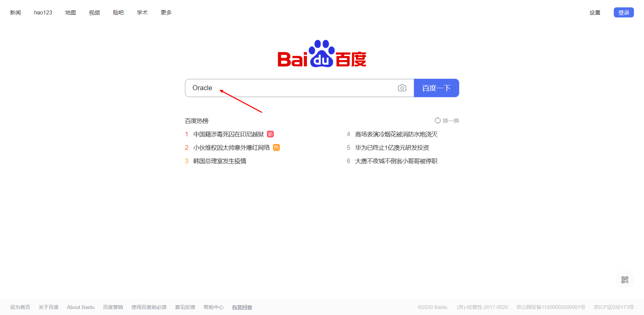Click the 百度一下 search button
The height and width of the screenshot is (315, 644).
coord(436,88)
